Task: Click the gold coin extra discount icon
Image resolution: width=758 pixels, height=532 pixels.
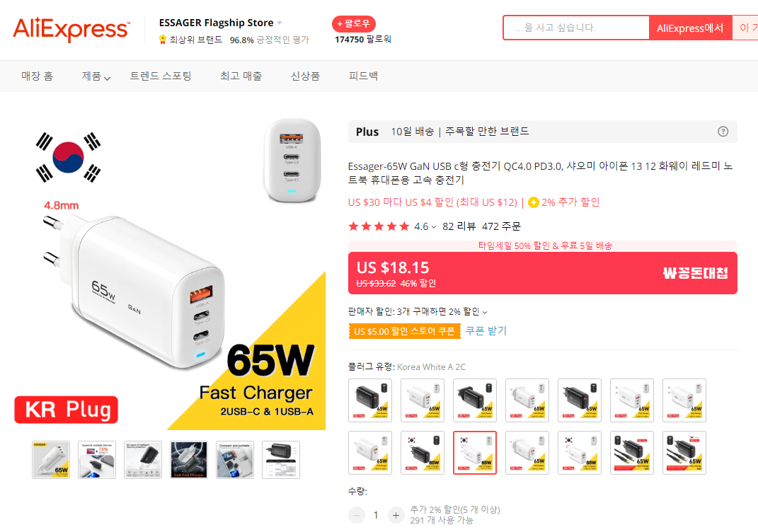Action: (x=533, y=202)
